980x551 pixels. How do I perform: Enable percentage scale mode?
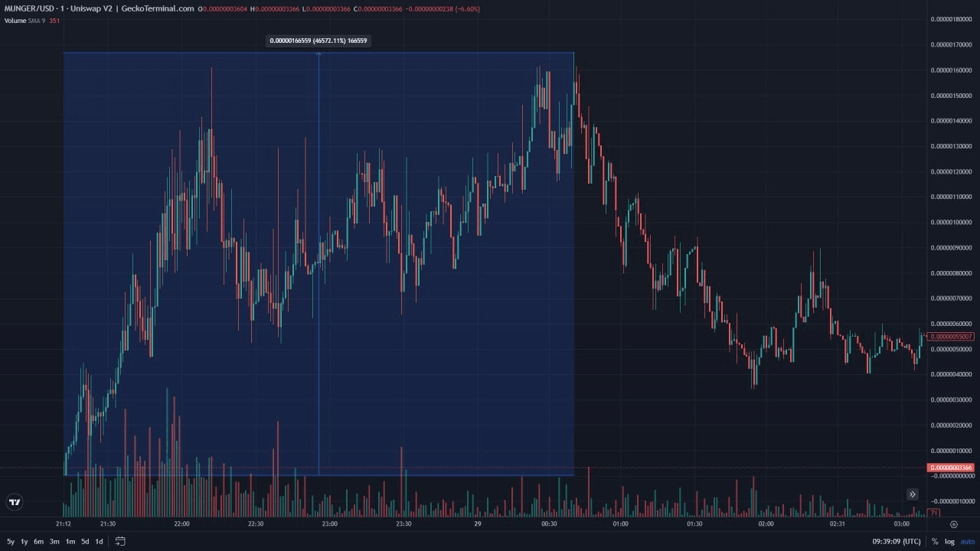pyautogui.click(x=935, y=541)
